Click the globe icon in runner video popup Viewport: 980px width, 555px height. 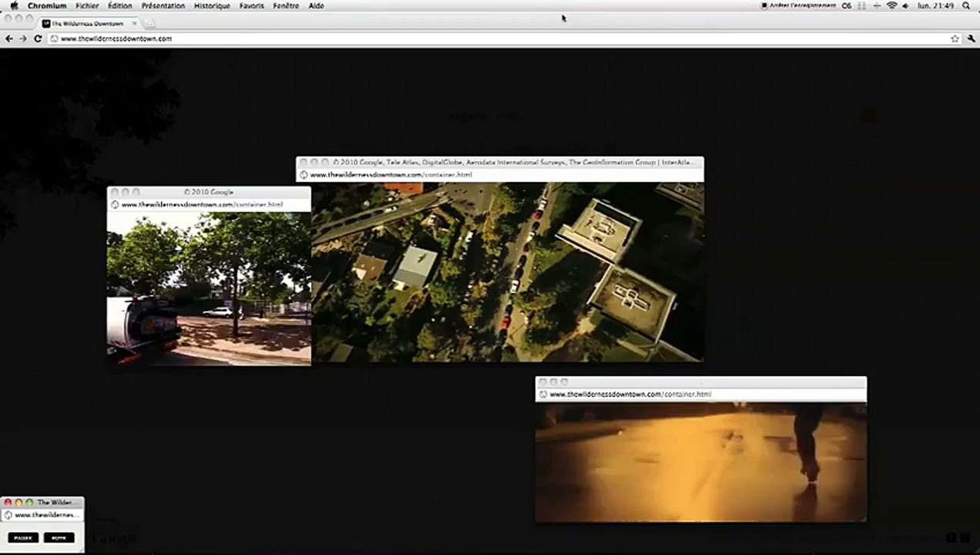pyautogui.click(x=543, y=394)
